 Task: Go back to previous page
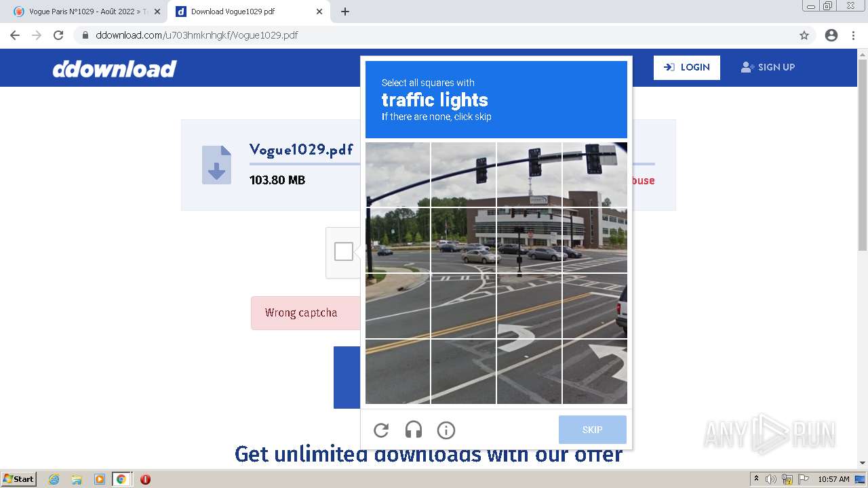click(x=15, y=35)
